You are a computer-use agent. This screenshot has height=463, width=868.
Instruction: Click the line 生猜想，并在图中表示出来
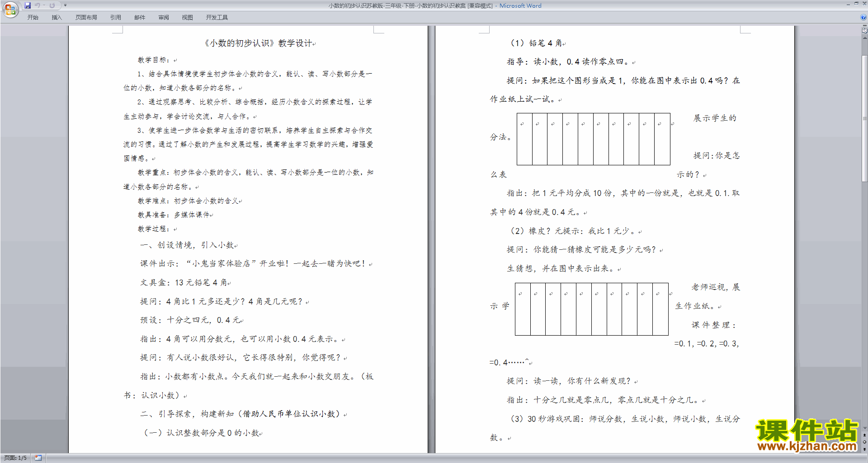tap(561, 268)
